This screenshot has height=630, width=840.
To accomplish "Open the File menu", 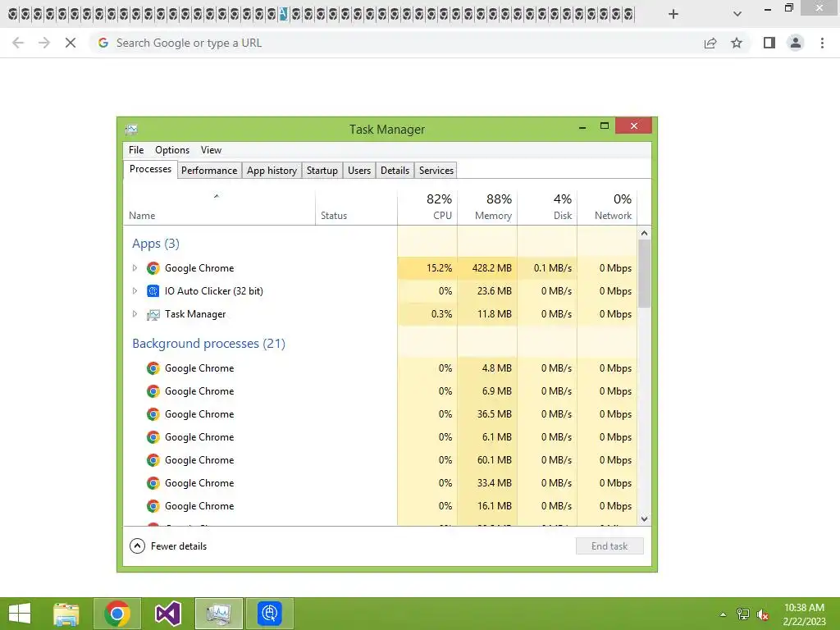I will (136, 150).
